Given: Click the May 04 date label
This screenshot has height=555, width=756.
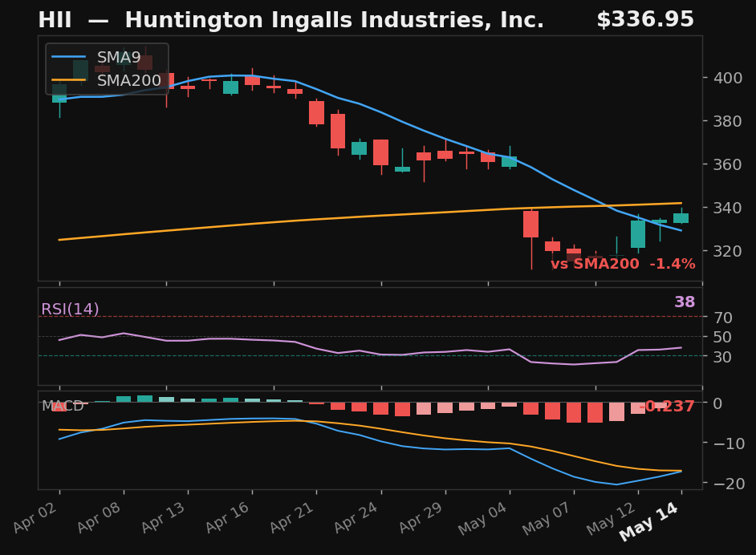Looking at the screenshot, I should pos(484,518).
